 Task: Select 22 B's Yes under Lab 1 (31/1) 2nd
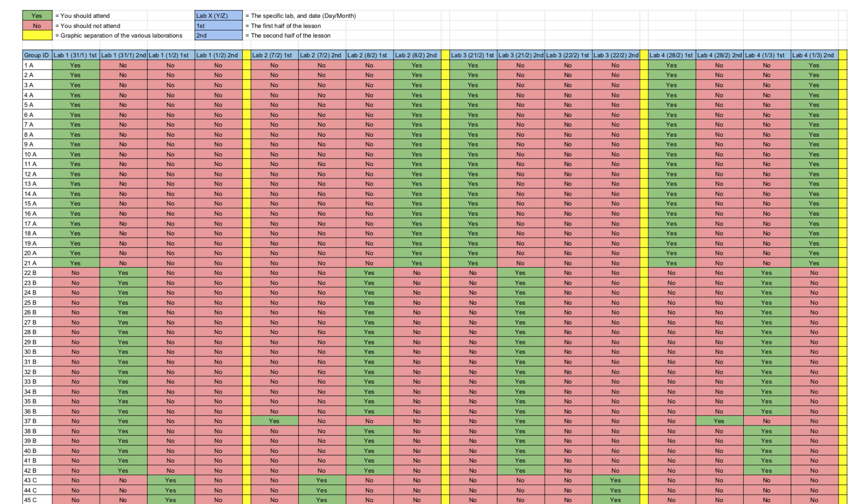click(x=123, y=273)
